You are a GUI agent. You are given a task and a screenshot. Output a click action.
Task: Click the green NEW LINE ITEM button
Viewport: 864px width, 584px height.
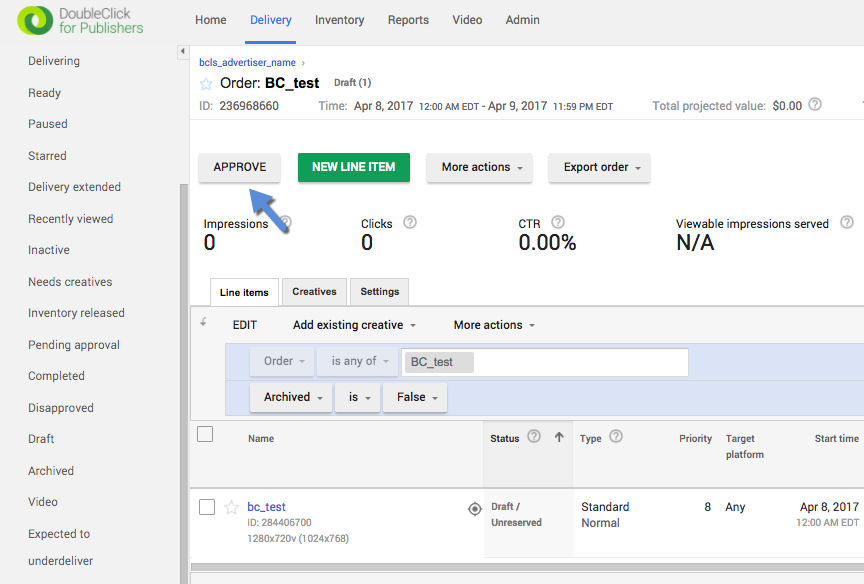click(x=353, y=167)
